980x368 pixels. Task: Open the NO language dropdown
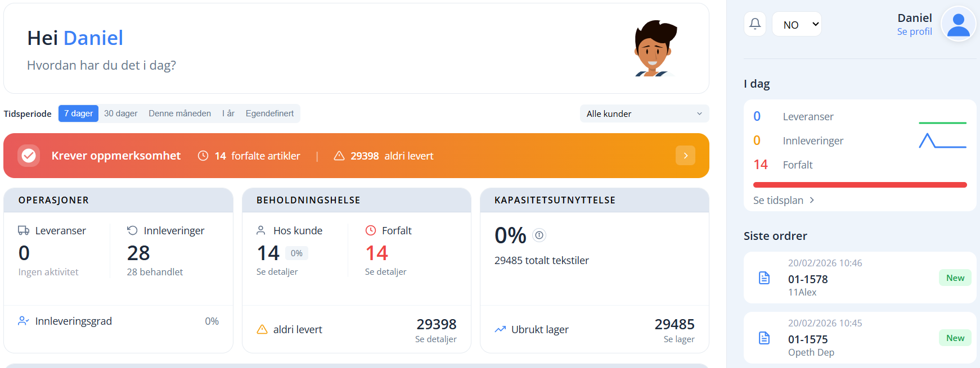click(797, 24)
